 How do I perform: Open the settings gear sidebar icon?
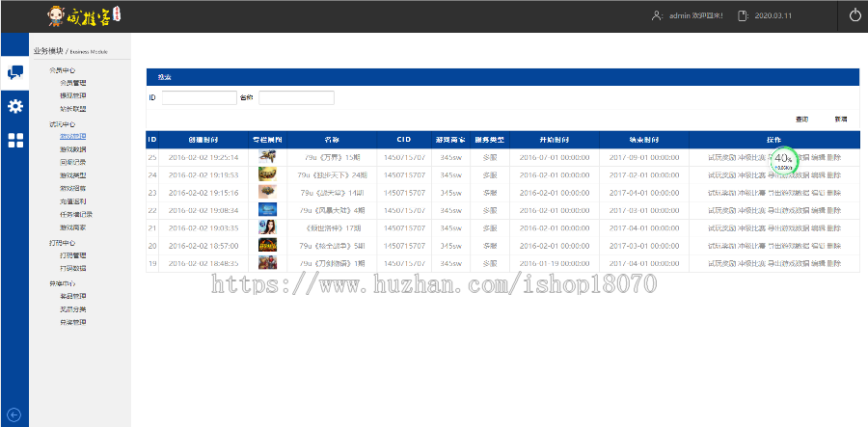[14, 106]
